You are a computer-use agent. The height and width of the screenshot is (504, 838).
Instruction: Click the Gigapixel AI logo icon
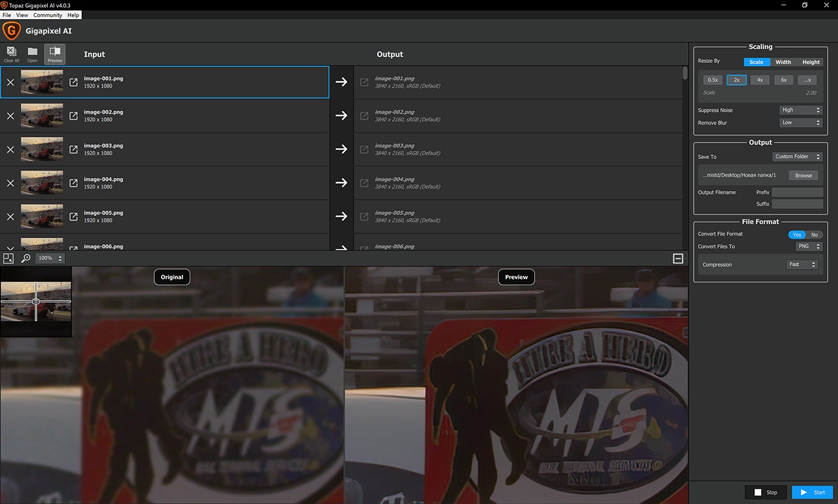pyautogui.click(x=11, y=31)
